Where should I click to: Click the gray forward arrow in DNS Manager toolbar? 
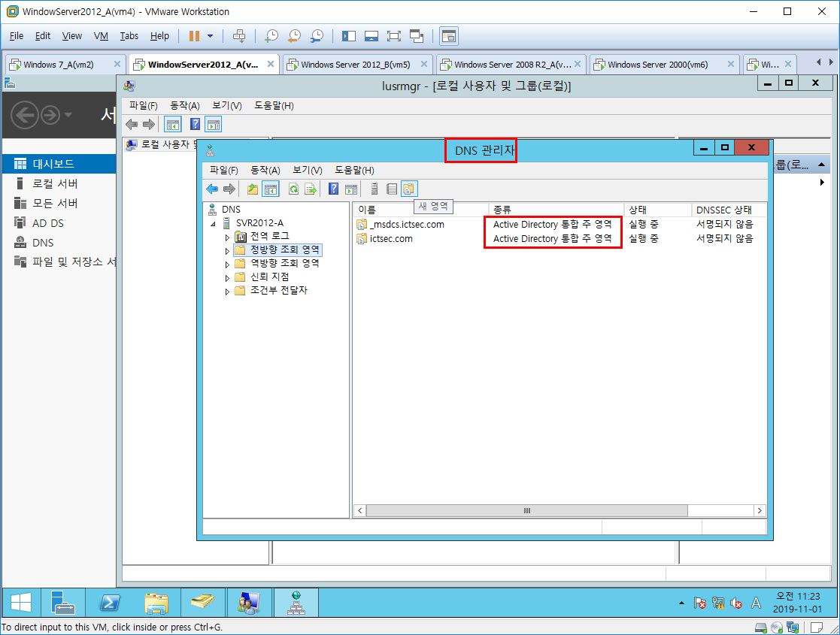pyautogui.click(x=229, y=189)
